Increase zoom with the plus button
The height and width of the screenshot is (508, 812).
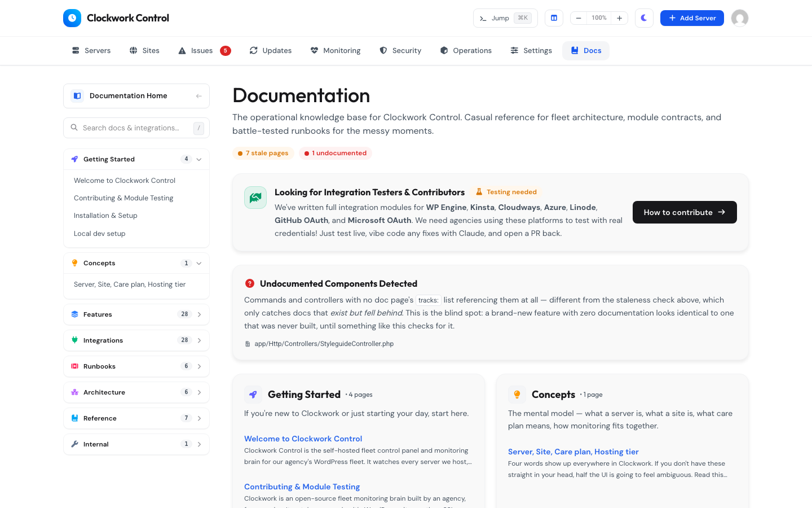pyautogui.click(x=619, y=18)
